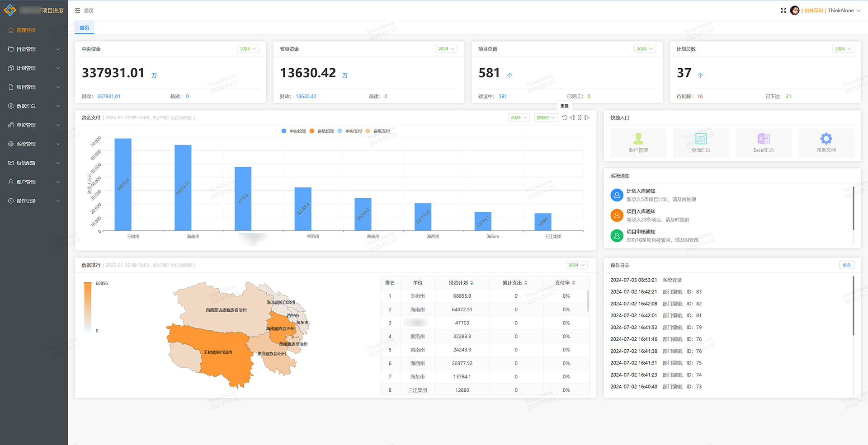This screenshot has height=445, width=868.
Task: Expand the 单位管理 sidebar menu
Action: tap(34, 125)
